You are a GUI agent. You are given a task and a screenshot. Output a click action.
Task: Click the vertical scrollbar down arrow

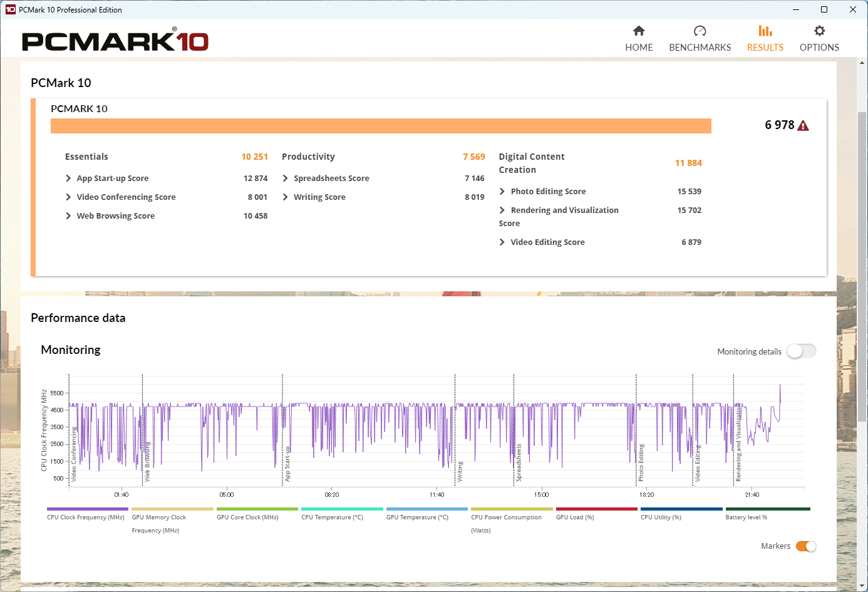click(862, 586)
